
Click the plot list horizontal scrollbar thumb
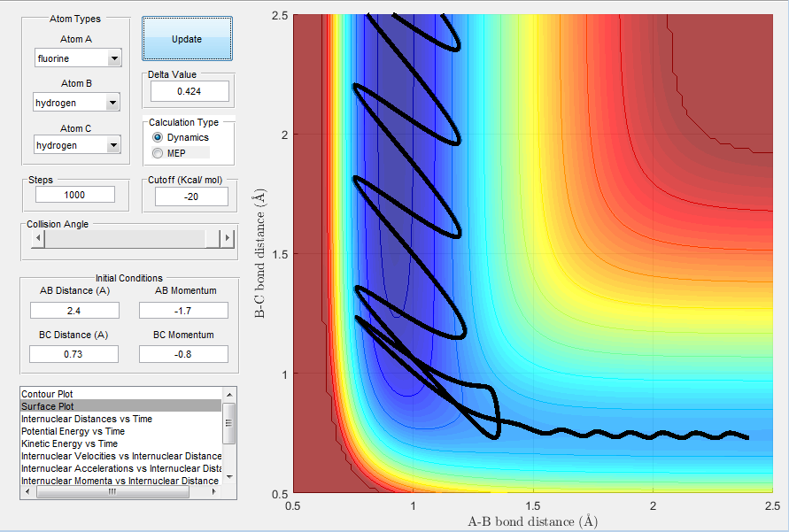click(112, 492)
